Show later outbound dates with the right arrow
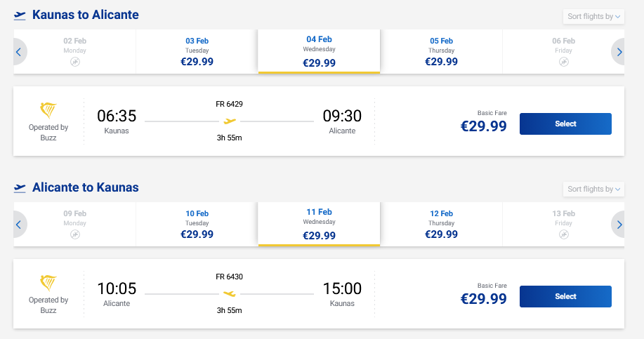644x339 pixels. click(x=619, y=51)
